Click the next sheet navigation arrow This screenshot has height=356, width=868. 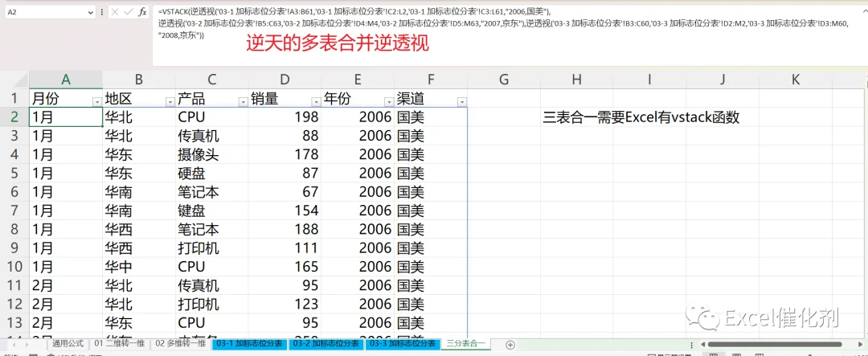(x=28, y=345)
